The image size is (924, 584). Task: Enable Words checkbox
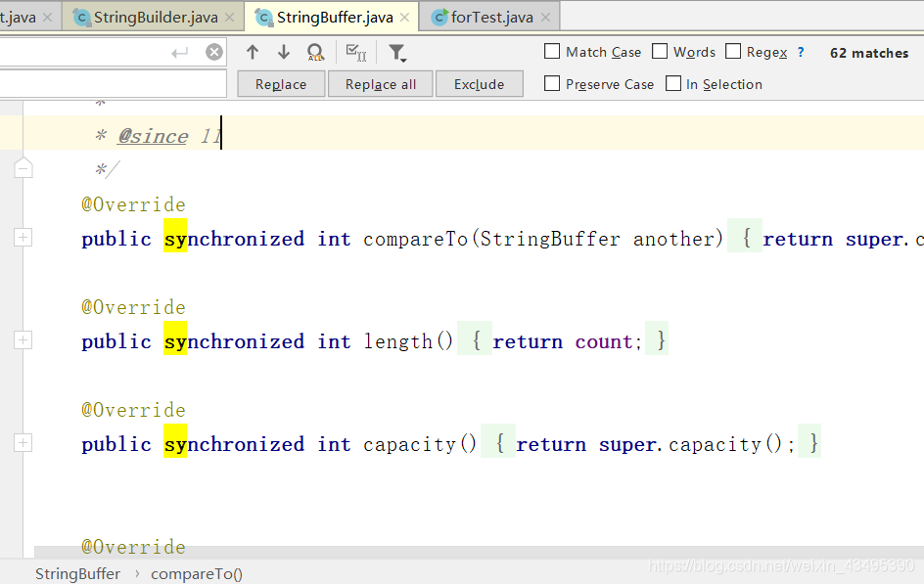point(660,51)
